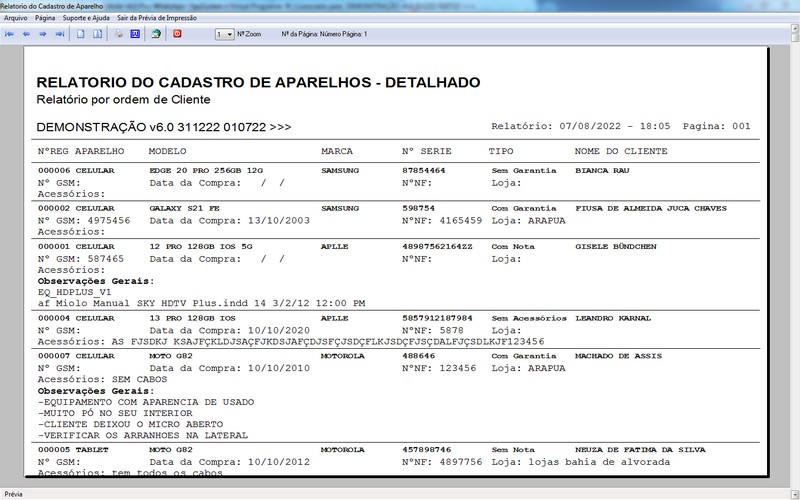Image resolution: width=800 pixels, height=500 pixels.
Task: Click NºNF: 123456 value
Action: (439, 368)
